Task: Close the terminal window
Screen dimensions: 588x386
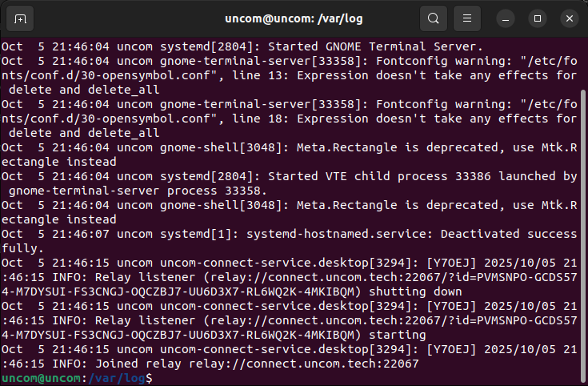Action: (x=569, y=18)
